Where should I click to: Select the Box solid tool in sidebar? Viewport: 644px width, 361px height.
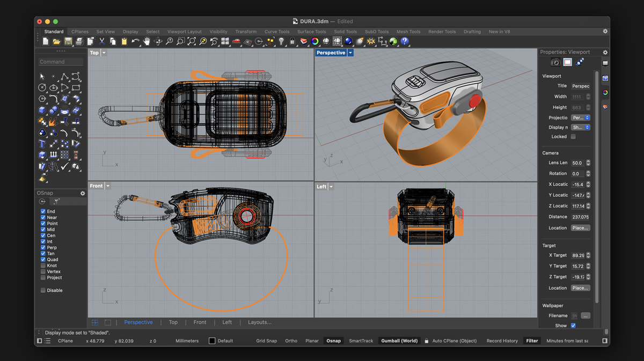tap(42, 110)
